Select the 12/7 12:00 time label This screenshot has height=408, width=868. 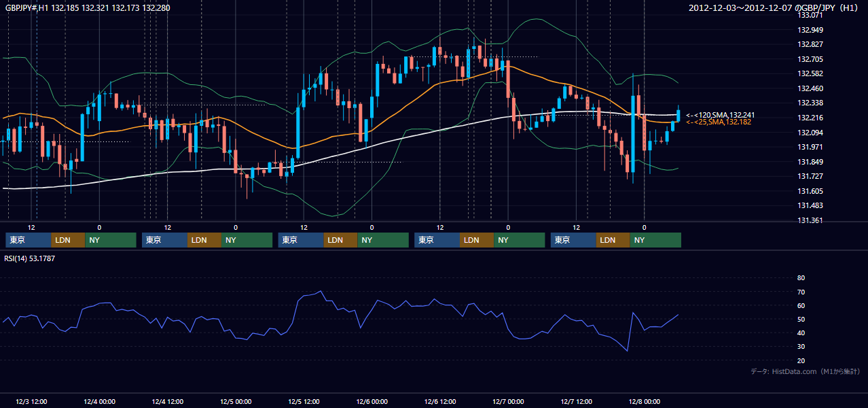pos(577,401)
